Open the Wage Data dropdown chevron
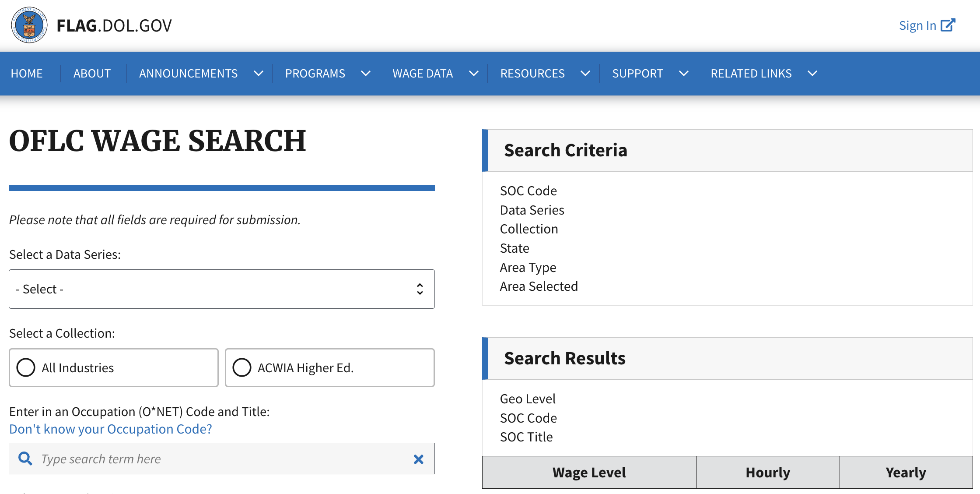980x494 pixels. 474,74
